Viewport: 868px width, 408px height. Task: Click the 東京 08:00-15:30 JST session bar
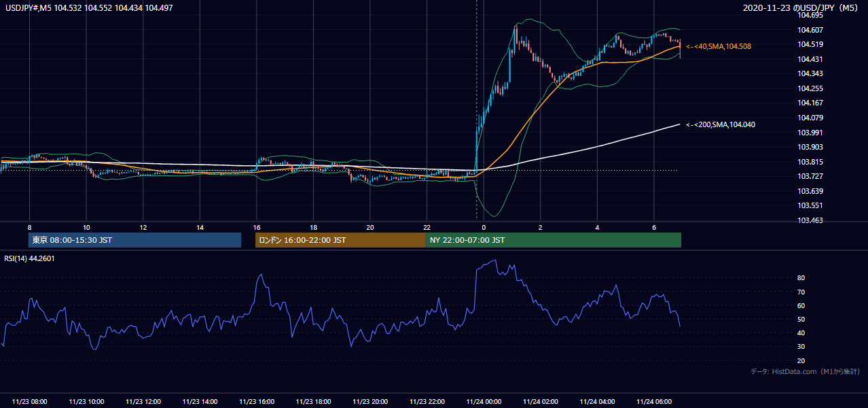(x=134, y=240)
